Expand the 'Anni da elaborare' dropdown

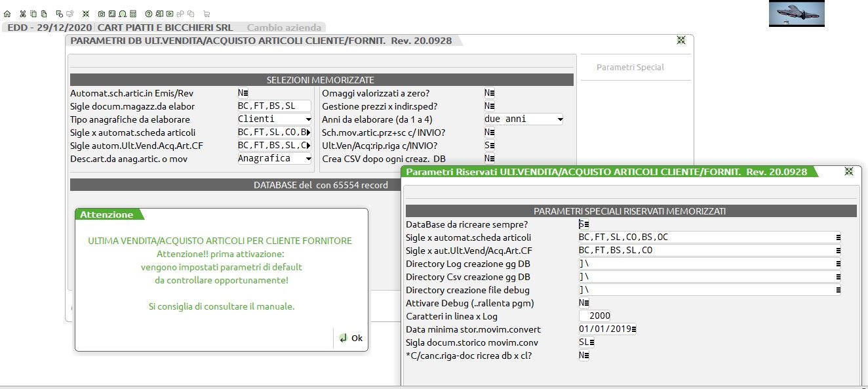(x=523, y=119)
